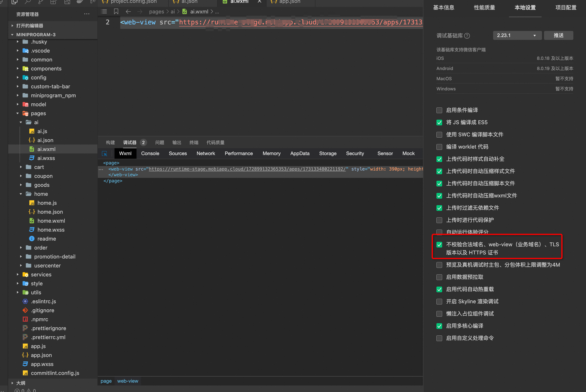Close the ai.wxml editor tab

point(259,1)
